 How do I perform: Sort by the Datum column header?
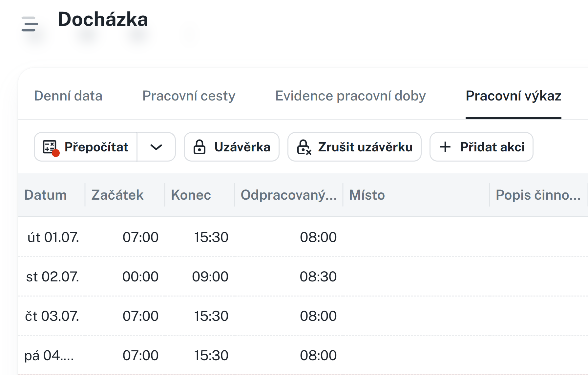click(x=46, y=195)
